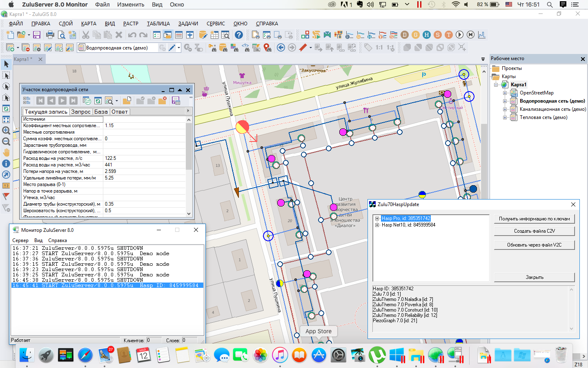Screen dimensions: 588x368
Task: Click the Print icon in the toolbar
Action: pos(50,35)
